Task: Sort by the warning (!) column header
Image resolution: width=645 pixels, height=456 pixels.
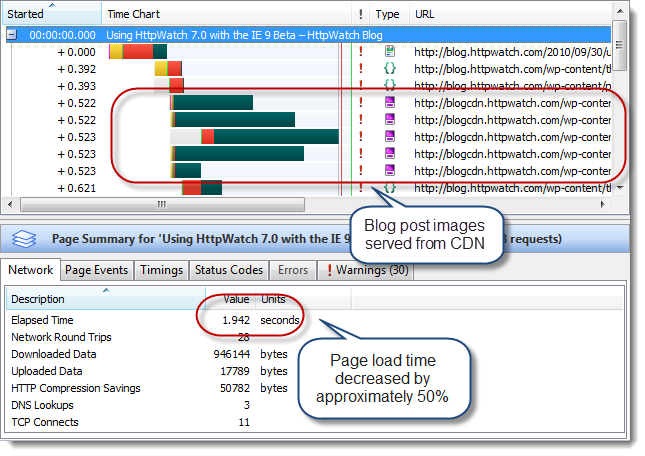Action: tap(361, 14)
